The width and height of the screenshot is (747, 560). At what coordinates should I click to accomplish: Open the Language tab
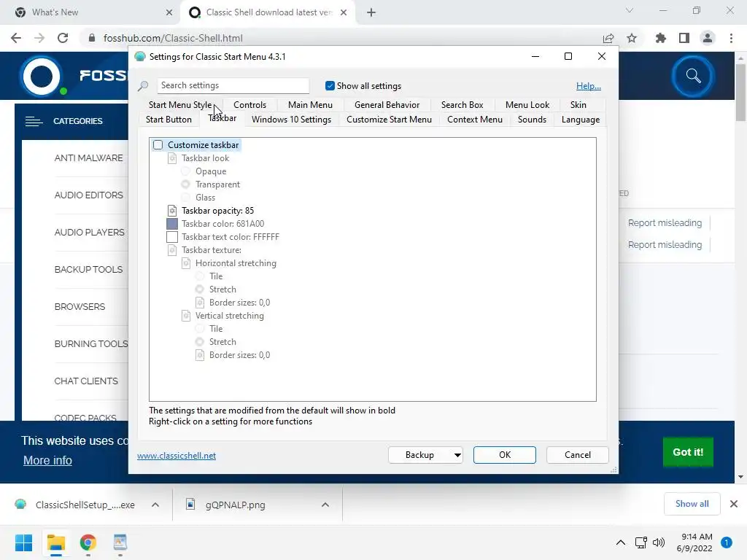point(580,120)
